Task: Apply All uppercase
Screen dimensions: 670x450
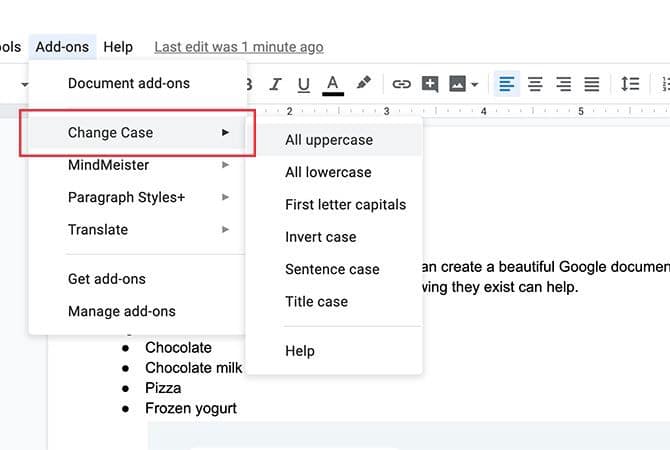Action: tap(334, 140)
